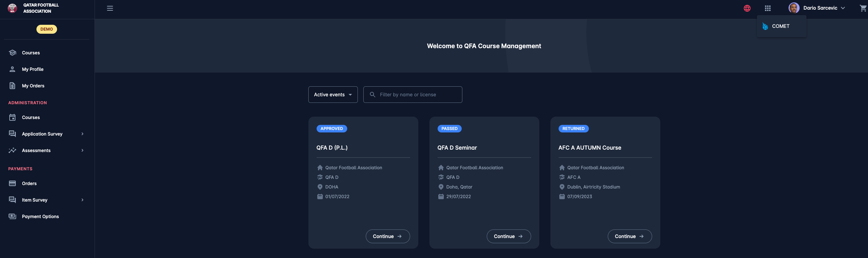Expand the Assessments submenu chevron
This screenshot has width=868, height=258.
(83, 150)
